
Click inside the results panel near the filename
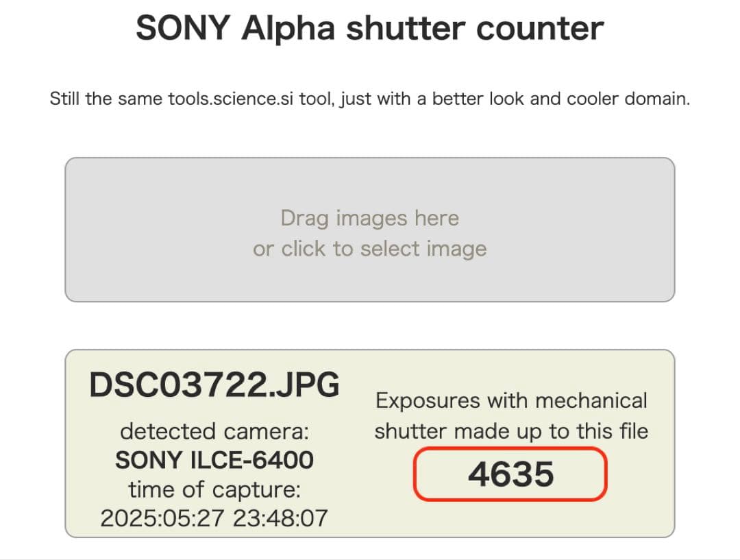click(x=214, y=385)
